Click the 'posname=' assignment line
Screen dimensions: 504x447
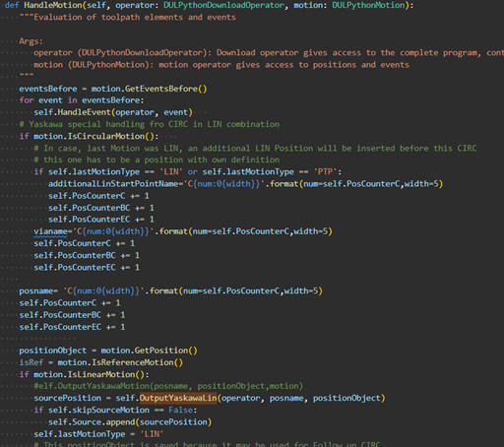click(x=170, y=291)
